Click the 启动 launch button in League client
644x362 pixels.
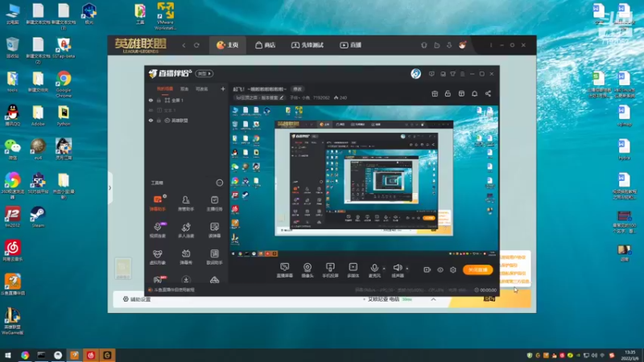coord(489,298)
